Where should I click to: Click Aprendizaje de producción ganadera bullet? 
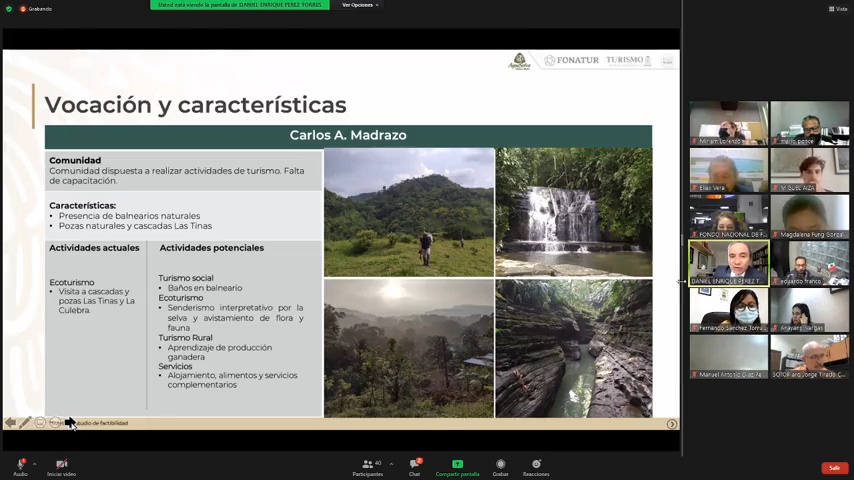tap(219, 352)
